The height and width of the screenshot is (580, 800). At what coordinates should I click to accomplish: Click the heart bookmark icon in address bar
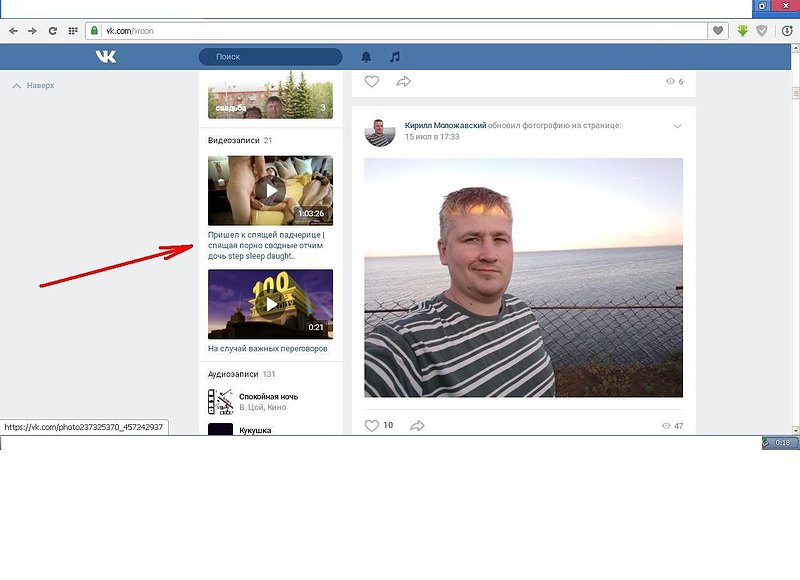[x=717, y=31]
